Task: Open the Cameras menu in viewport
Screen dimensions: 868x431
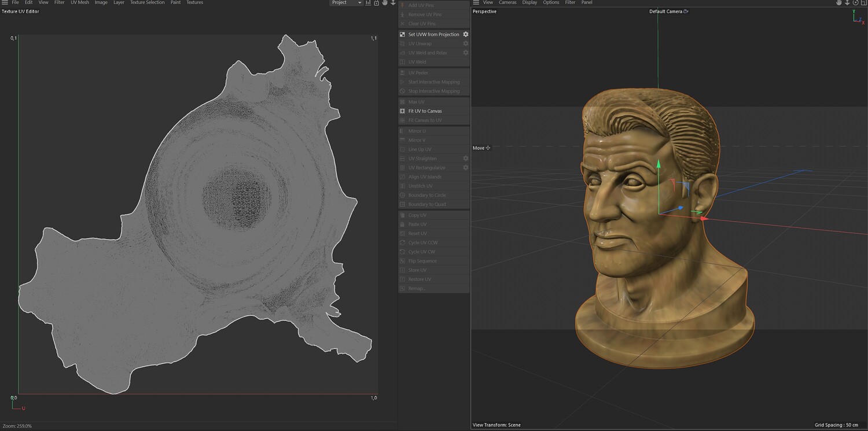Action: (507, 3)
